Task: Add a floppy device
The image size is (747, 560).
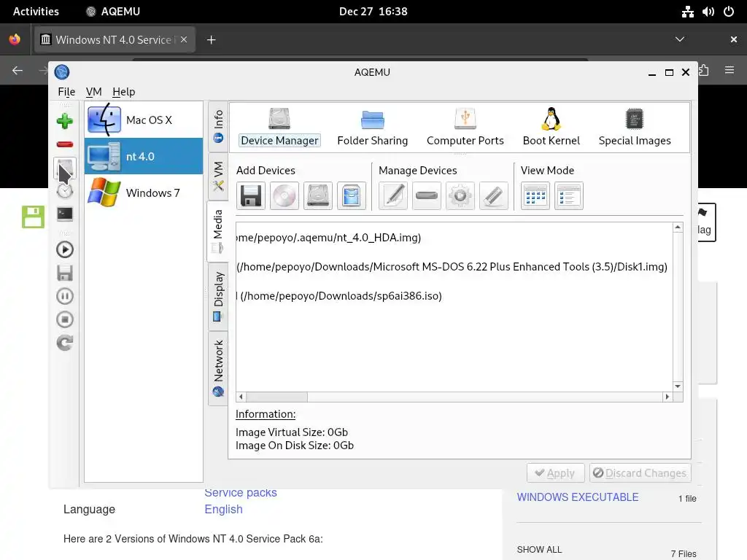Action: (251, 195)
